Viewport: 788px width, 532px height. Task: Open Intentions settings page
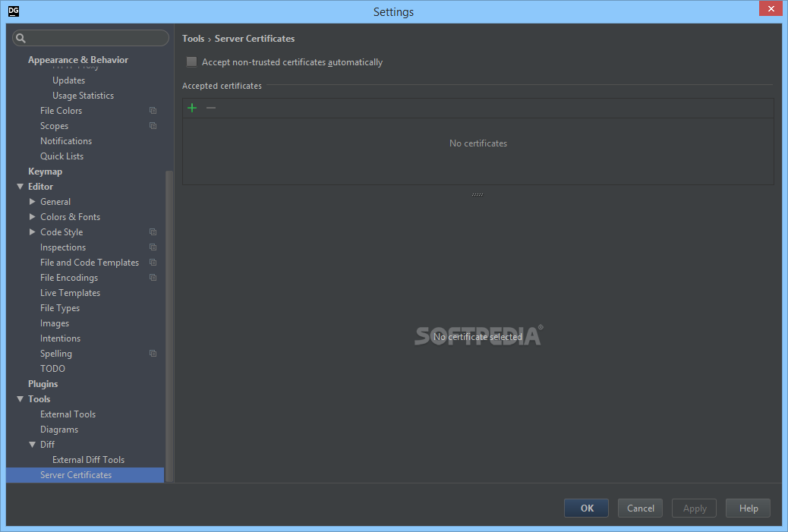60,338
